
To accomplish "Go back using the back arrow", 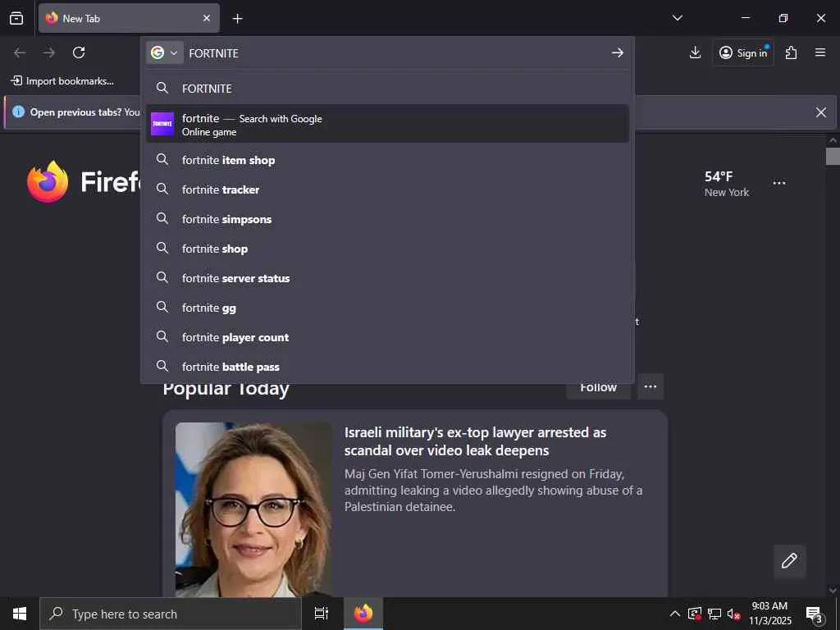I will point(20,52).
